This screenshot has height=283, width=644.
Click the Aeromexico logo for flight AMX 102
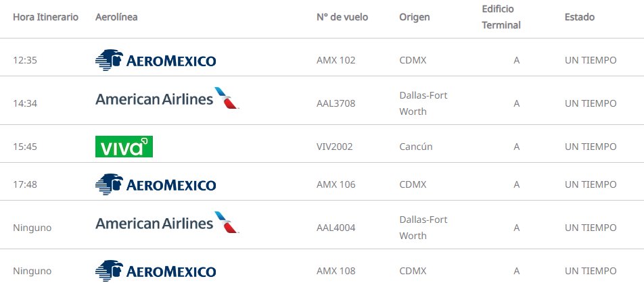(156, 60)
